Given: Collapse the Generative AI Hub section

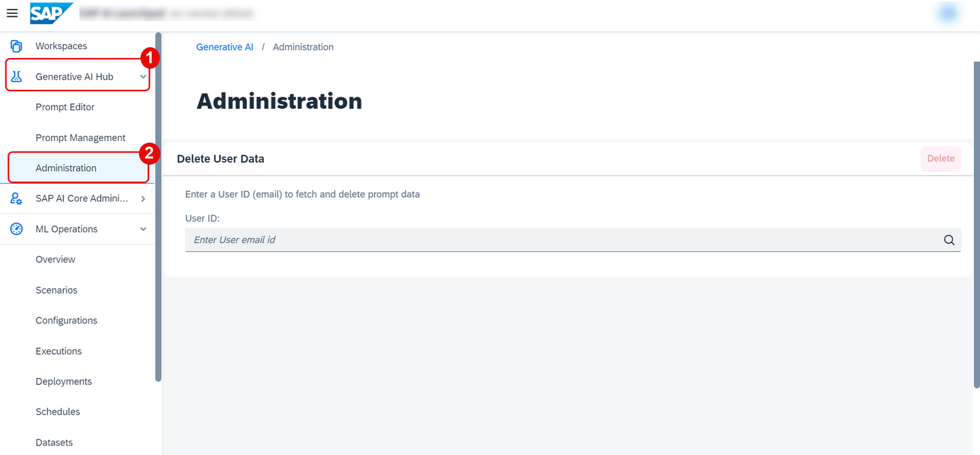Looking at the screenshot, I should click(x=143, y=77).
